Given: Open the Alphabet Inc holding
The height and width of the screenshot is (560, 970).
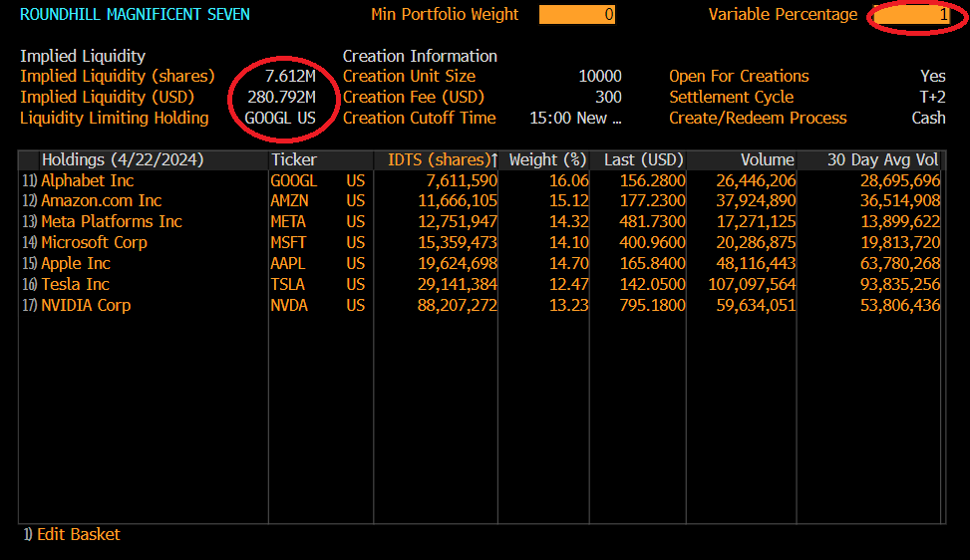Looking at the screenshot, I should (87, 180).
